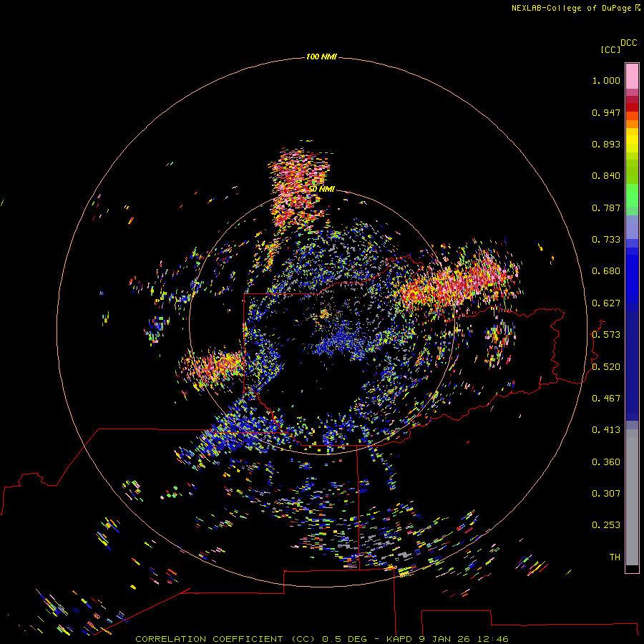644x644 pixels.
Task: Select the 0.413 legend value
Action: (x=606, y=430)
